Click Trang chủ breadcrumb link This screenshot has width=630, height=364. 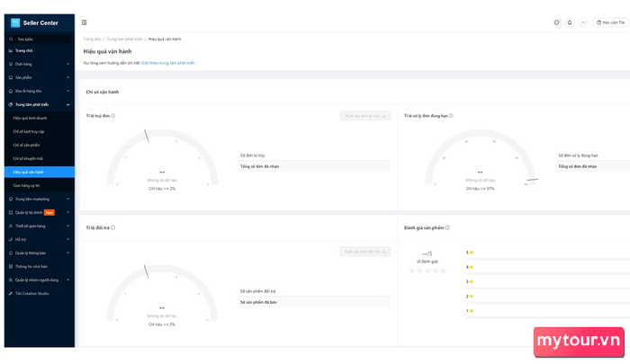[92, 39]
